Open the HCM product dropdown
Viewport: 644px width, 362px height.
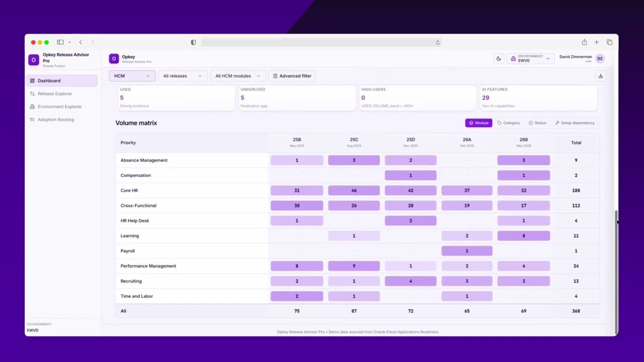tap(132, 76)
